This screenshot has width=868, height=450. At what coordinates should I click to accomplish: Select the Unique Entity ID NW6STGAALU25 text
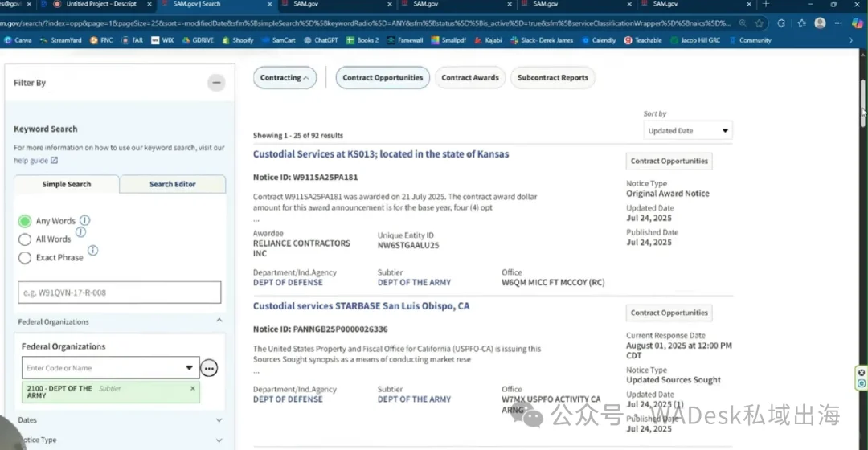coord(408,245)
